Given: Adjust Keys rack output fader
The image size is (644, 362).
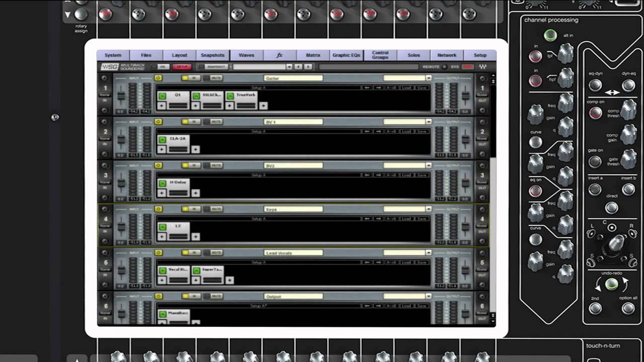Looking at the screenshot, I should click(x=465, y=227).
